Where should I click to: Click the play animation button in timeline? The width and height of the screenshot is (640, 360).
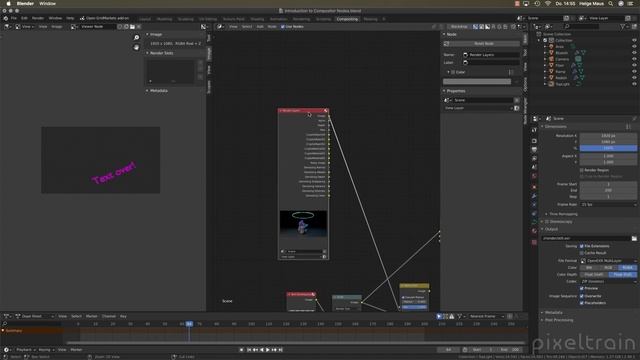point(268,350)
